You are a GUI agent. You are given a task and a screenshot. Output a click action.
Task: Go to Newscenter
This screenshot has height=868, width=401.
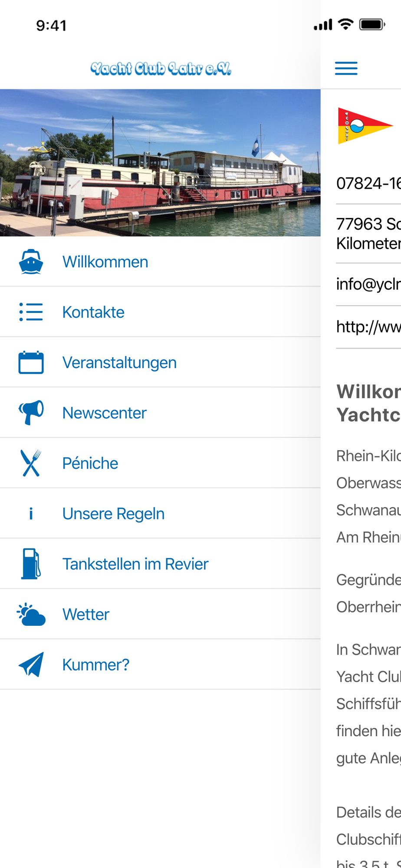point(160,413)
